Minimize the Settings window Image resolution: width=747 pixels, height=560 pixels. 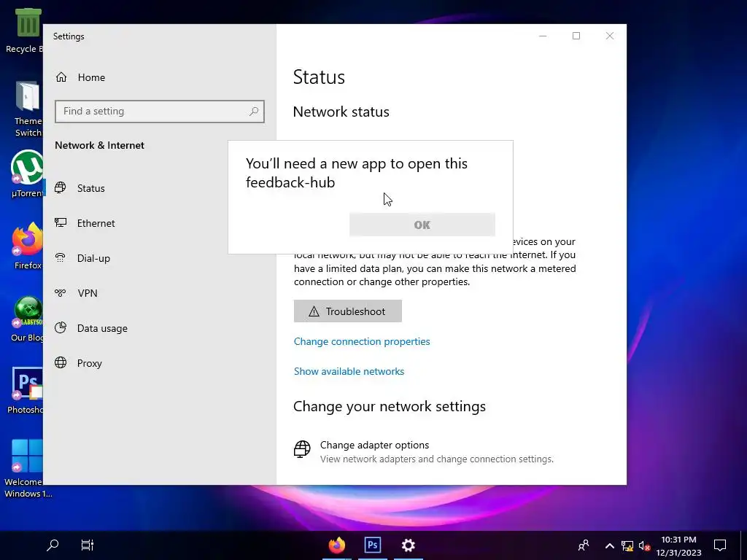(x=543, y=36)
